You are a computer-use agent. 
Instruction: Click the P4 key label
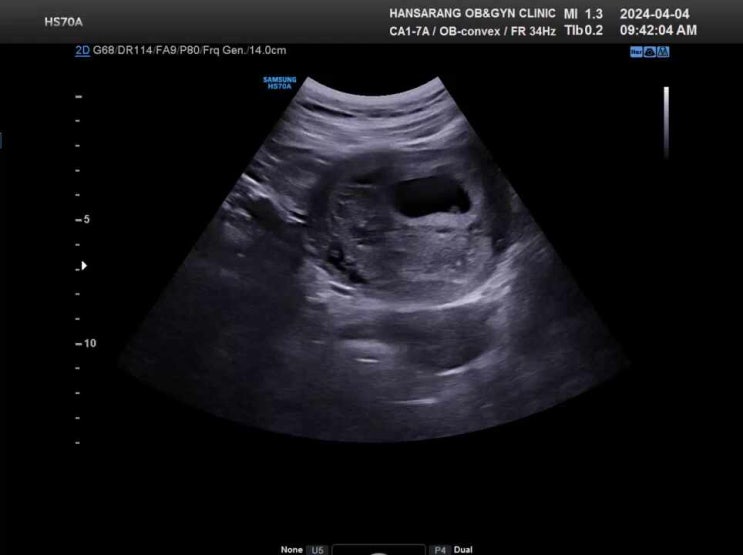click(439, 549)
